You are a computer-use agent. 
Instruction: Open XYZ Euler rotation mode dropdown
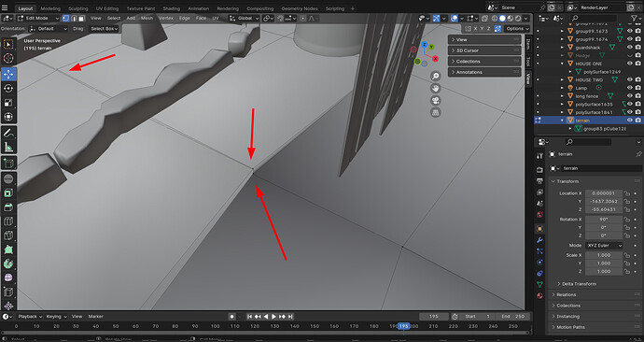click(x=604, y=246)
